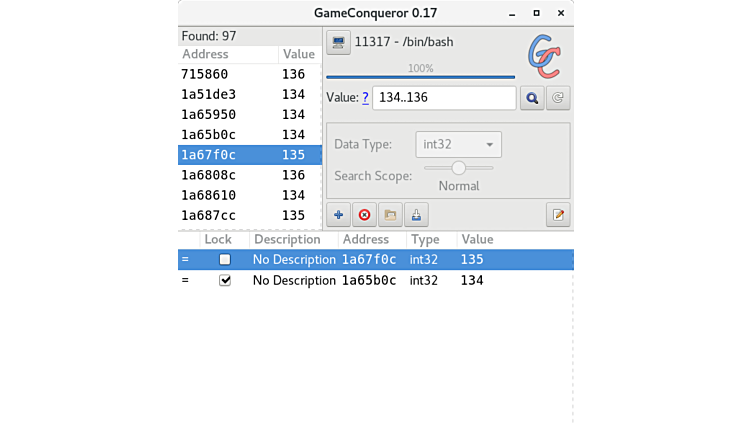Click the GameConqueror logo

[543, 55]
